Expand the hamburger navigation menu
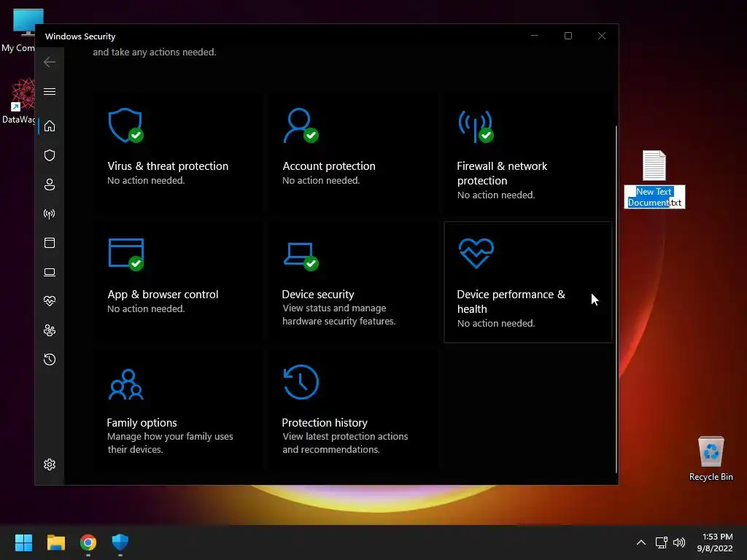Viewport: 747px width, 560px height. click(50, 91)
